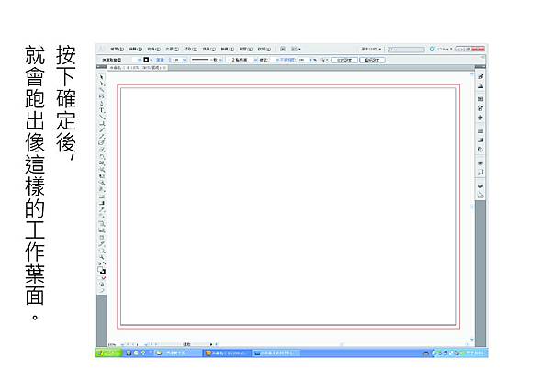
Task: Select the Pencil tool
Action: click(102, 136)
